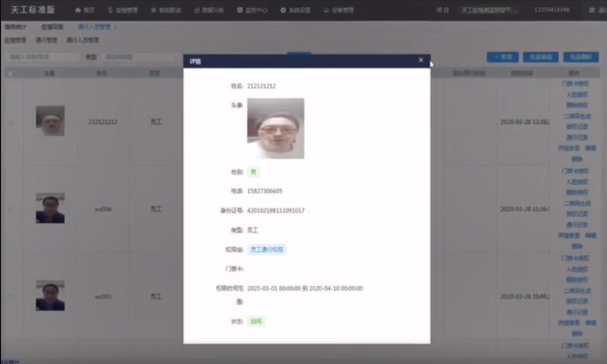Open the project selector dropdown in header
This screenshot has width=607, height=364.
490,10
